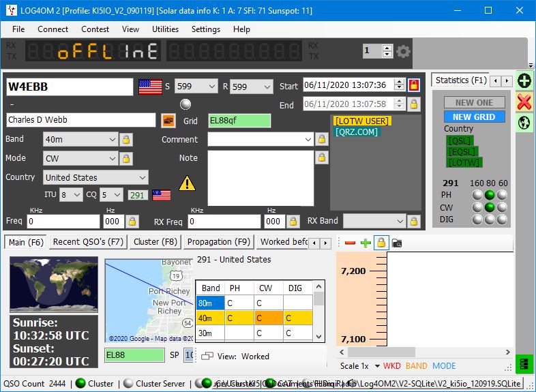Increase the radio number spinner
536x392 pixels.
[387, 48]
